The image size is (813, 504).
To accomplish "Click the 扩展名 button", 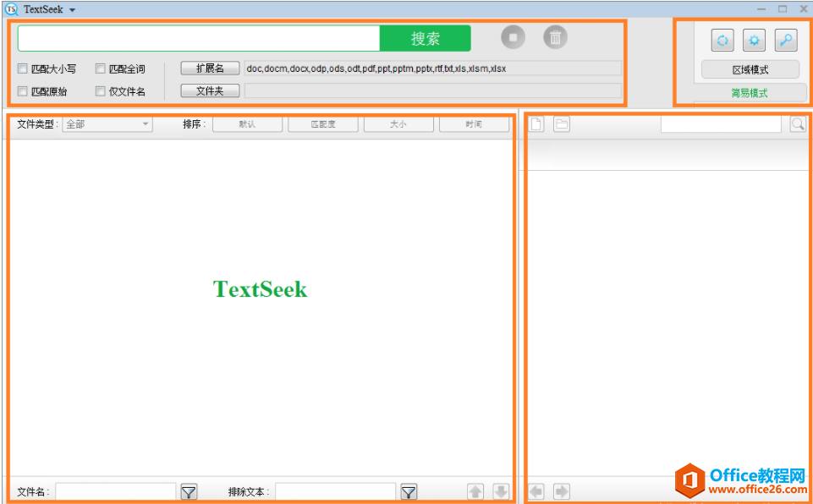I will coord(210,68).
